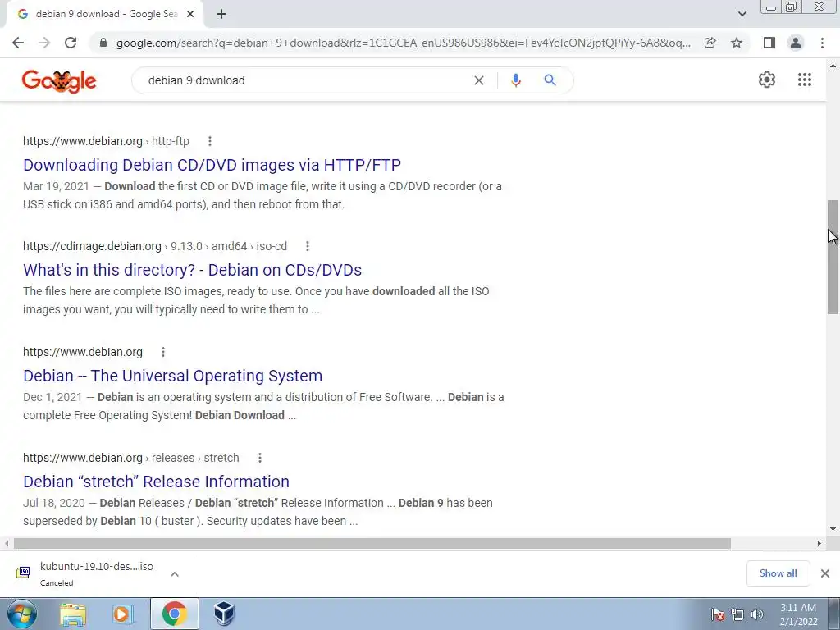The height and width of the screenshot is (630, 840).
Task: Click the forward navigation arrow
Action: 44,43
